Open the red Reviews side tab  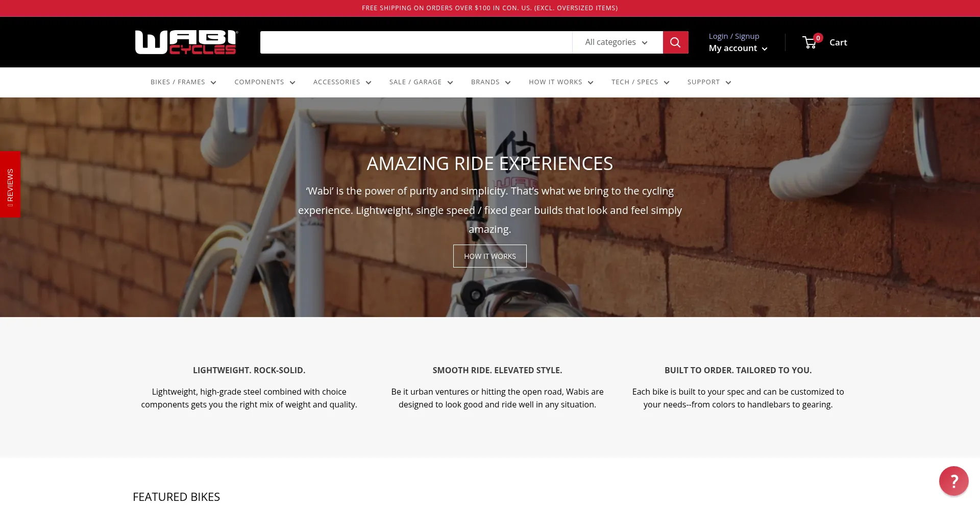point(10,184)
